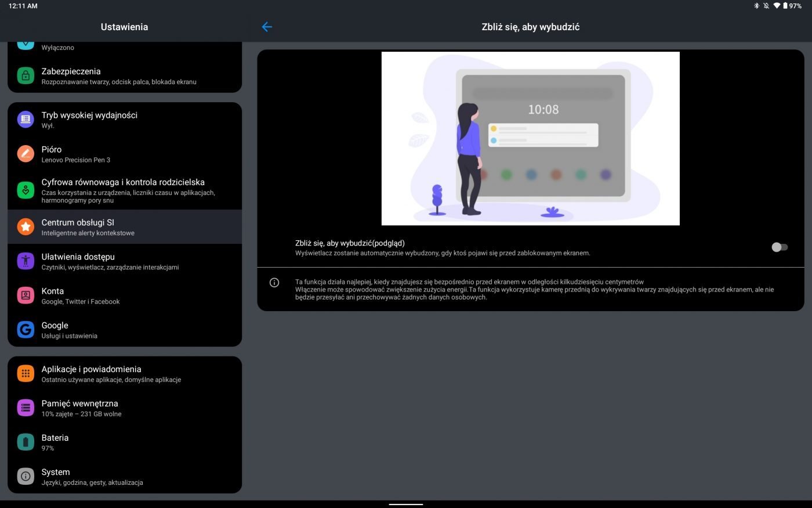Click the 'Zbliż się, aby wybudzić(podgląd)' label

[x=350, y=243]
